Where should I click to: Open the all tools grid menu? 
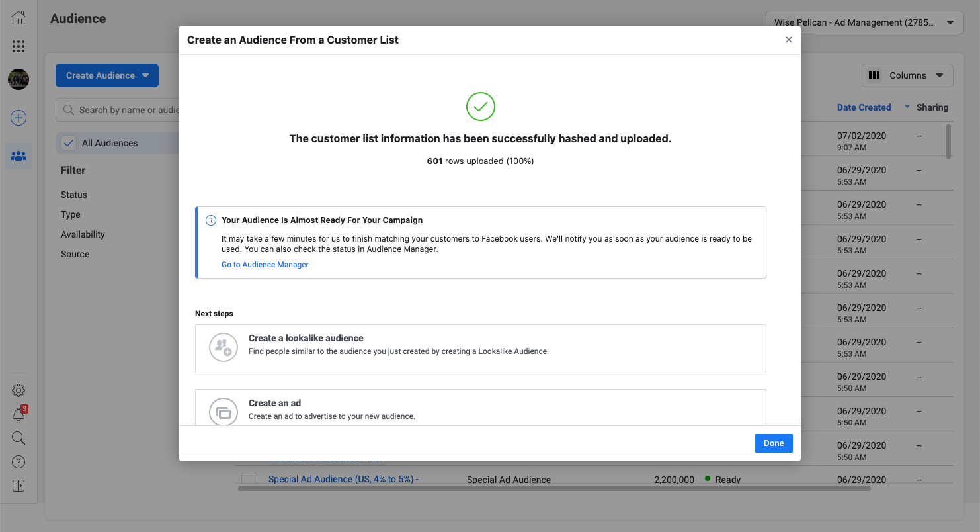tap(19, 46)
